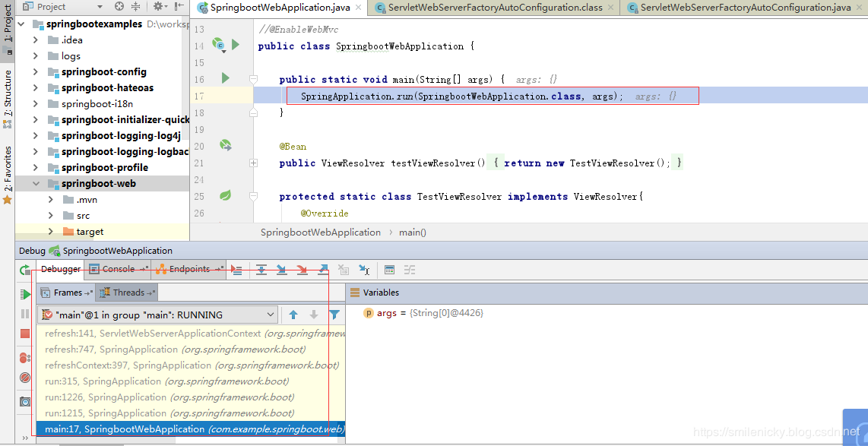The width and height of the screenshot is (868, 446).
Task: Expand .idea folder
Action: coord(36,40)
